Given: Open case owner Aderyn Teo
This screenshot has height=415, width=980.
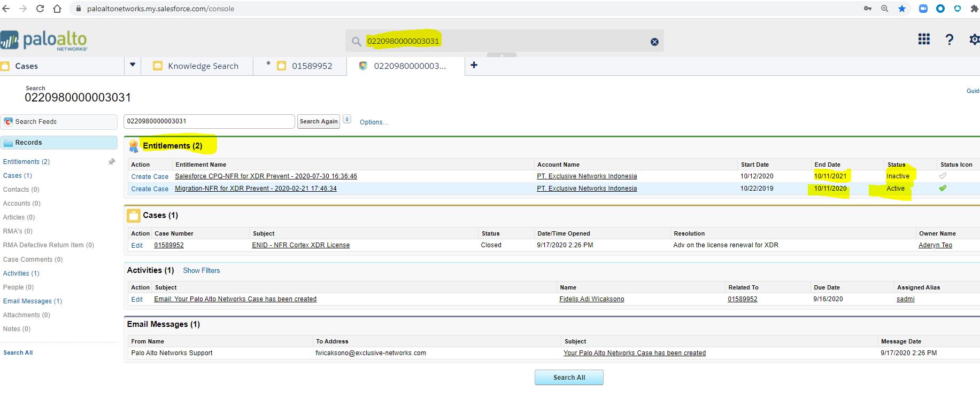Looking at the screenshot, I should click(935, 245).
